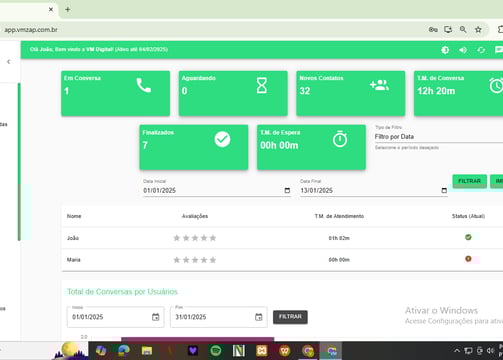Click the Finalizados checkmark icon

[222, 139]
